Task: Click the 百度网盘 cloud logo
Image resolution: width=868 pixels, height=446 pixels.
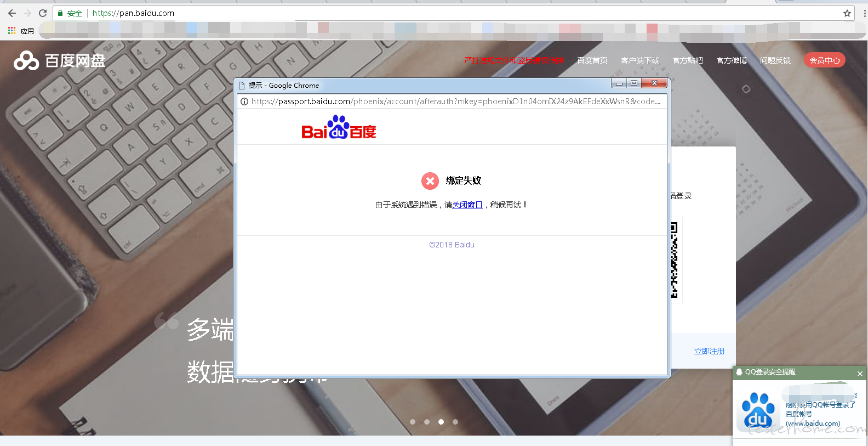Action: click(59, 60)
